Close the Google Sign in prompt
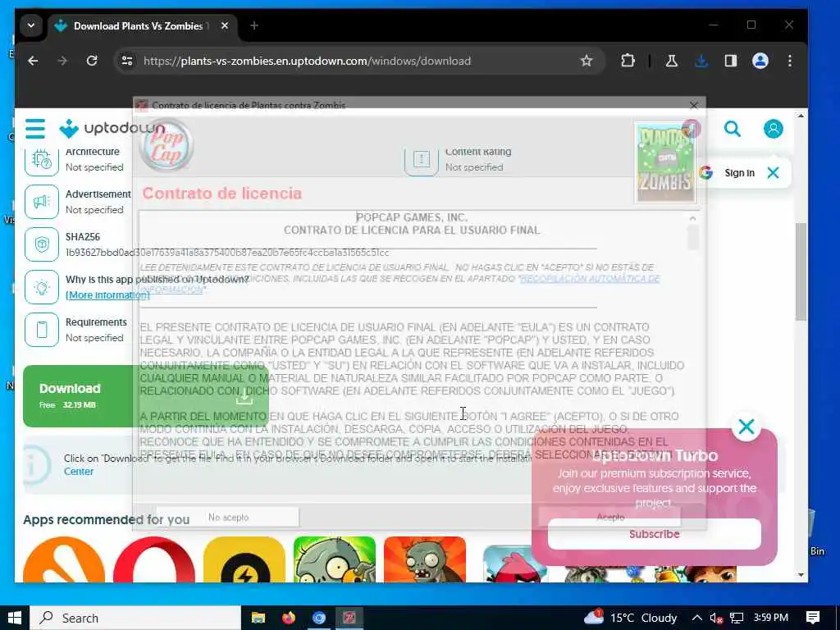The image size is (840, 630). (x=773, y=172)
